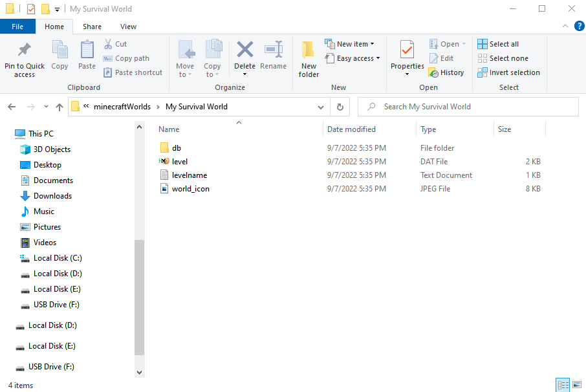Click minecraftWorlds in the address bar
This screenshot has width=586, height=392.
point(122,107)
